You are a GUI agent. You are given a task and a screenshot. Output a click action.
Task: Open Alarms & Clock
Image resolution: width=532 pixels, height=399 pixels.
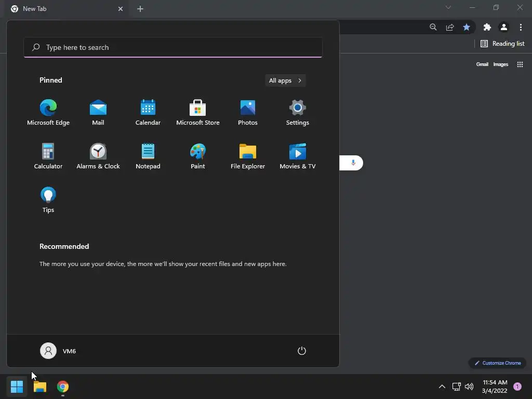point(98,156)
